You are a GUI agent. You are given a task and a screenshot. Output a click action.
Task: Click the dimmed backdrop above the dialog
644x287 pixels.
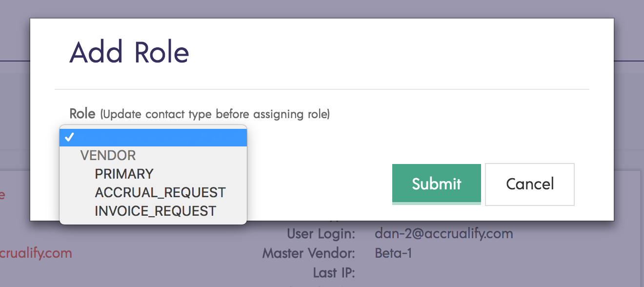point(322,9)
